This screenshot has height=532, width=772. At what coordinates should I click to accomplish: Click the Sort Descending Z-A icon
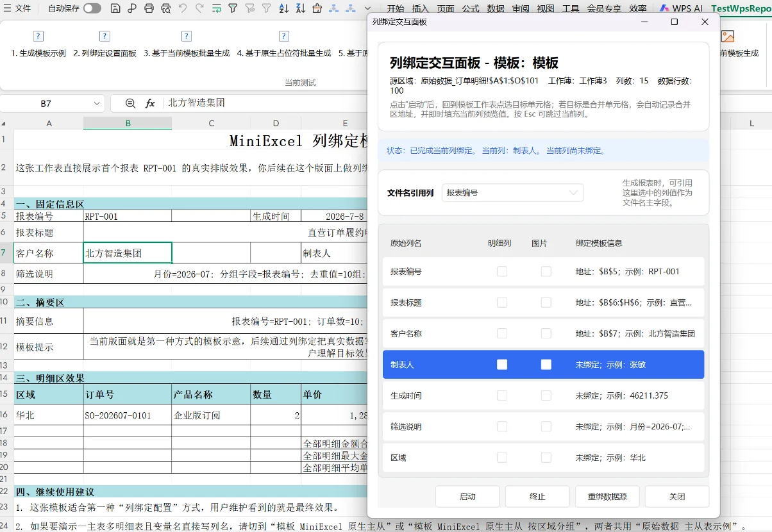(300, 8)
